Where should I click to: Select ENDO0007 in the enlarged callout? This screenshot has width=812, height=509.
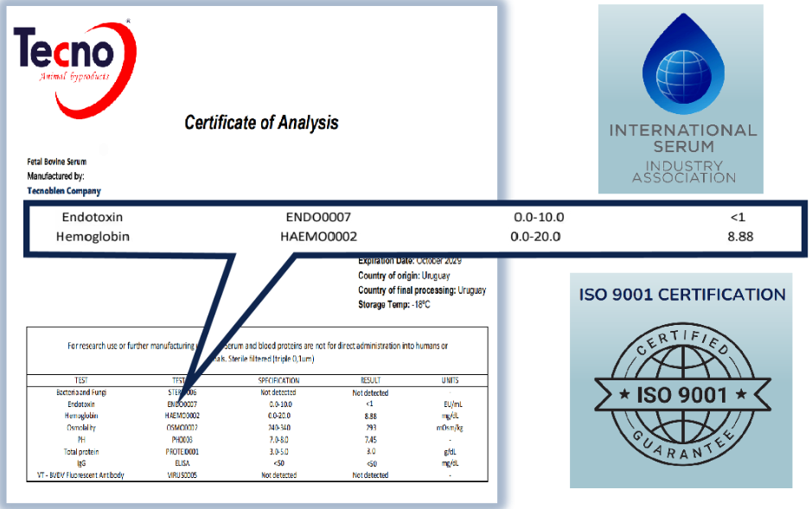[318, 217]
